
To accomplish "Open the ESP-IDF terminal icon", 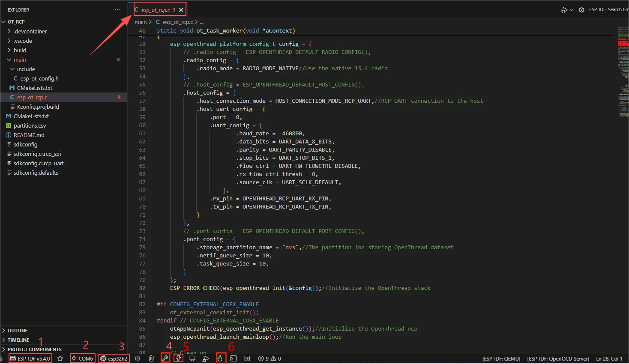I will point(234,358).
